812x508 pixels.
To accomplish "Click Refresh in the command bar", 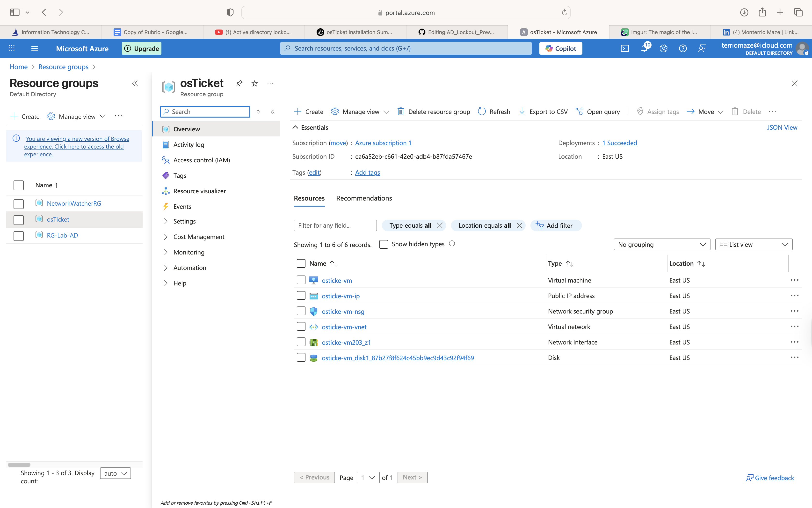I will coord(494,112).
